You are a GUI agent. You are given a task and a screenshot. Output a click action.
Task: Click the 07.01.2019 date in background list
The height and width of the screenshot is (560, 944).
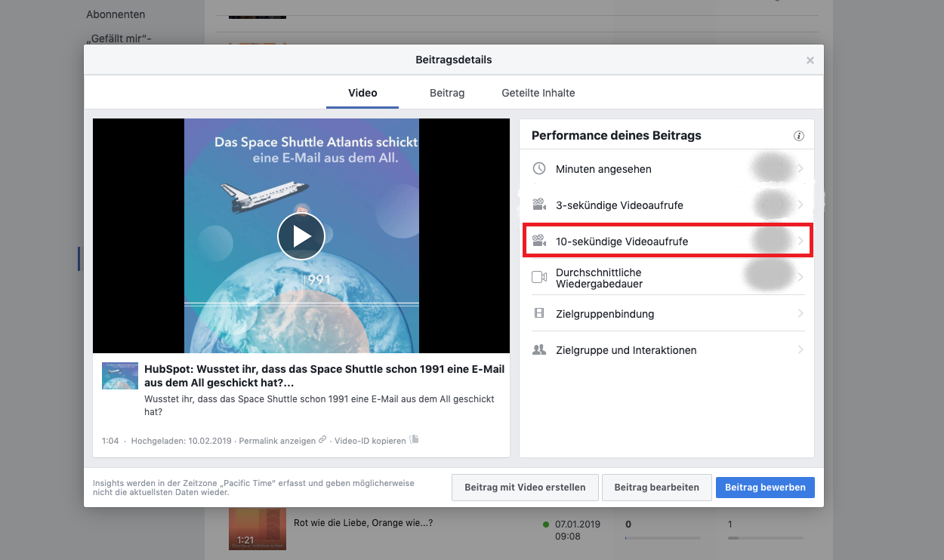[x=577, y=524]
